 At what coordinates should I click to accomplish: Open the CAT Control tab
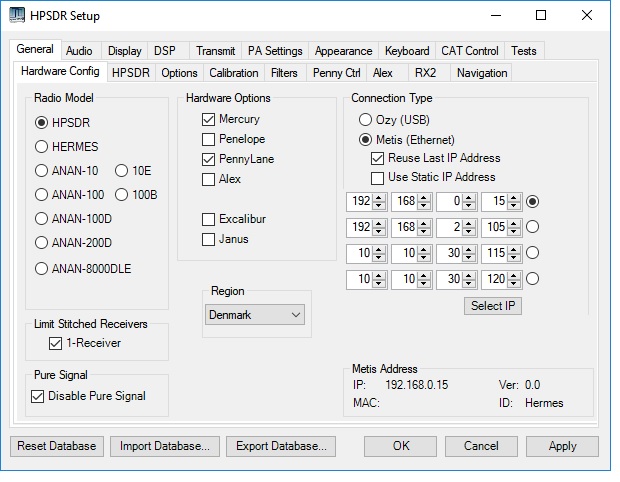click(470, 51)
